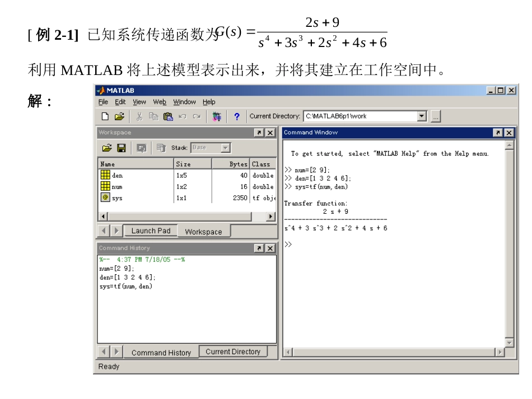Sort workspace by the Size column header
Image resolution: width=532 pixels, height=399 pixels.
tap(193, 164)
